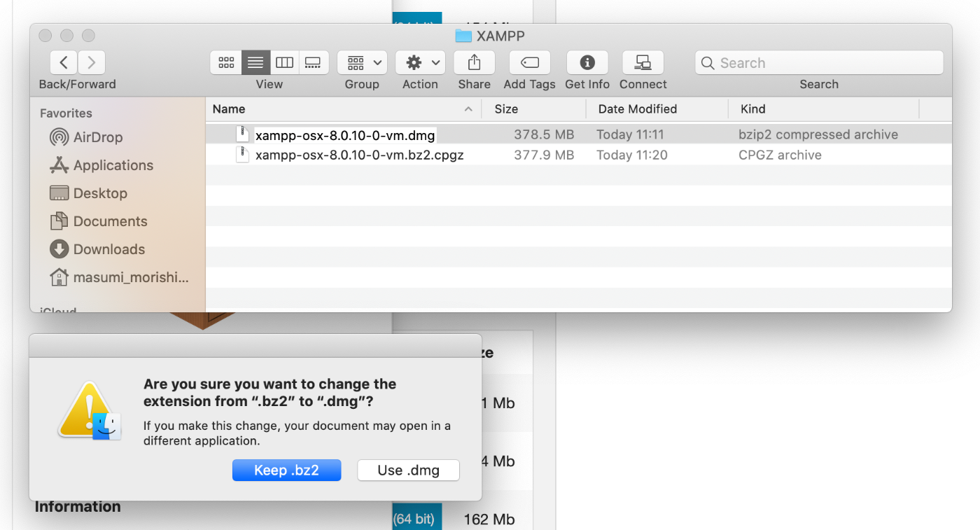
Task: Click file icon of xampp-osx-8.0.10-0-vm.bz2.cpgz
Action: coord(242,155)
